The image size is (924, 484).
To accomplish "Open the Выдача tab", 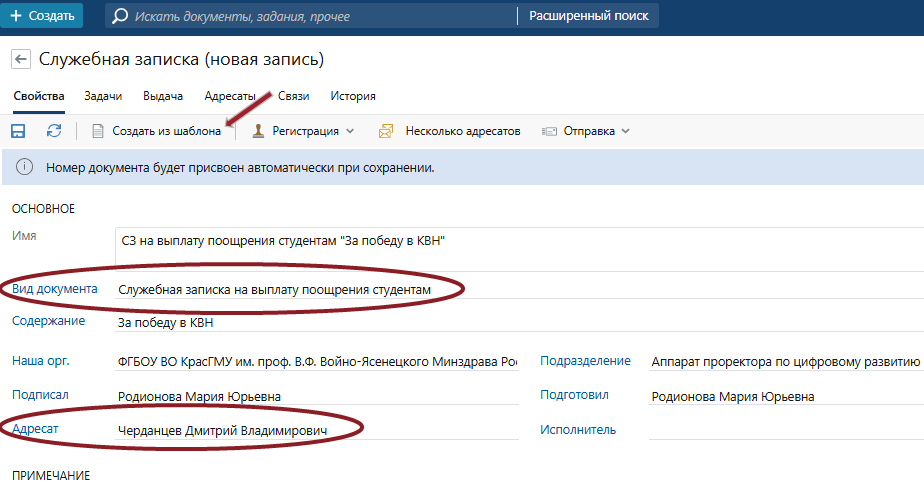I will click(163, 97).
